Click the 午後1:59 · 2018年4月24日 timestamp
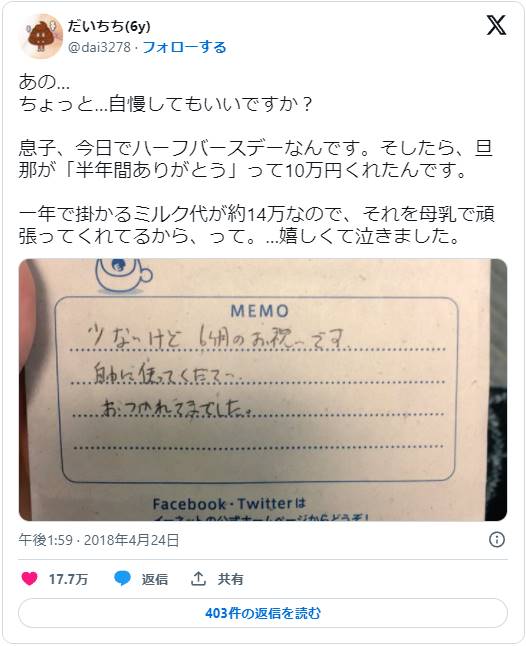The image size is (526, 646). click(99, 540)
